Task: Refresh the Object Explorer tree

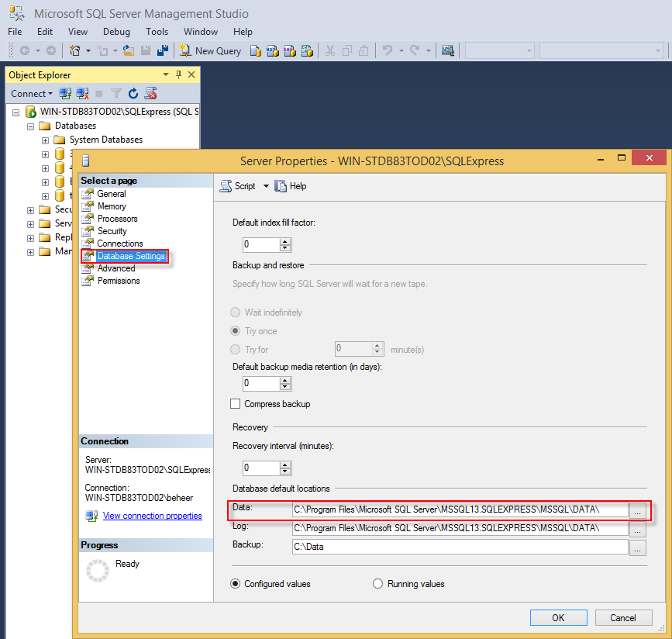Action: click(x=133, y=94)
